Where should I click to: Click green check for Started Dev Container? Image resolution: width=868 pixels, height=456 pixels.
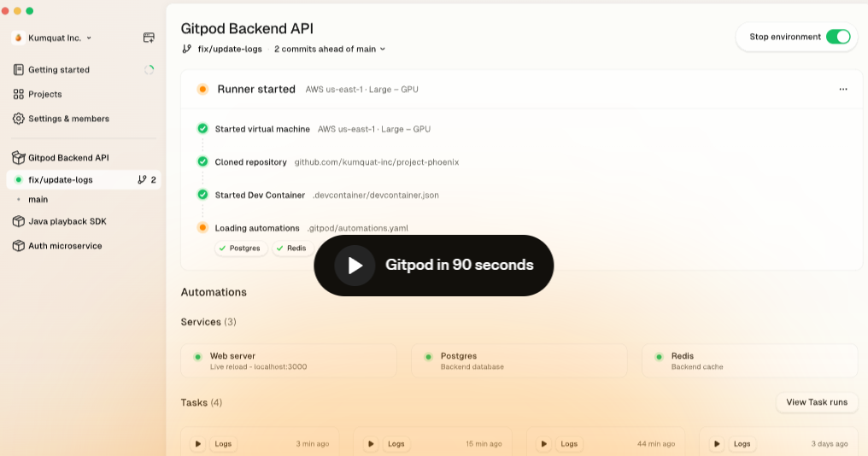click(202, 195)
